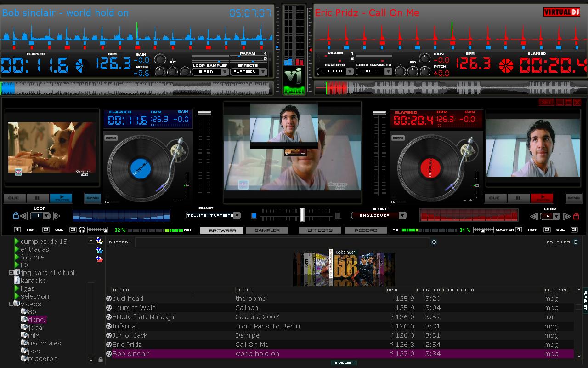Click the left deck play/stutter button
Screen dimensions: 588x368
[x=61, y=198]
